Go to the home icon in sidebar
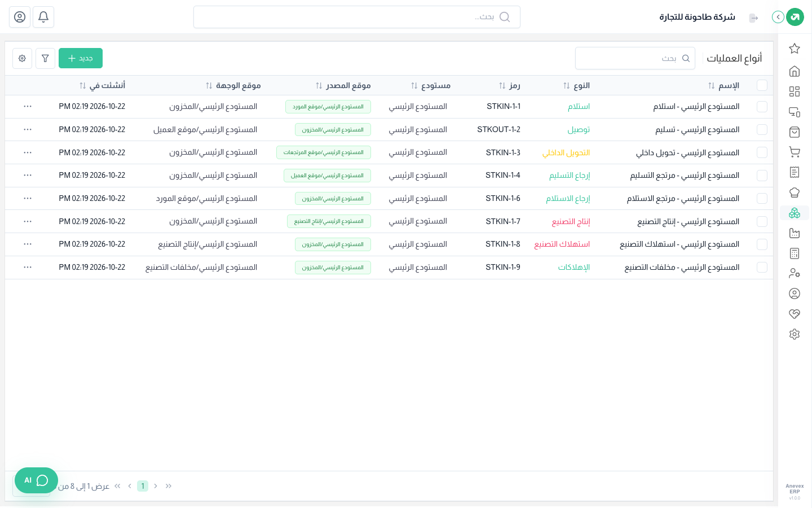 point(795,71)
